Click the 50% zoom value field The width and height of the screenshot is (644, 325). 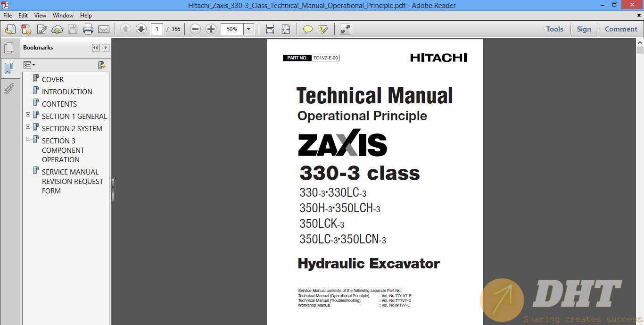tap(232, 29)
